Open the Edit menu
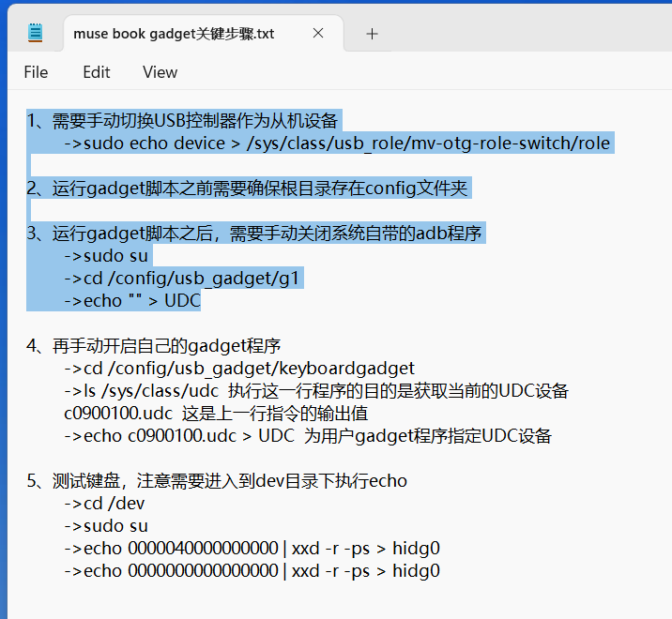The image size is (672, 619). (x=97, y=72)
